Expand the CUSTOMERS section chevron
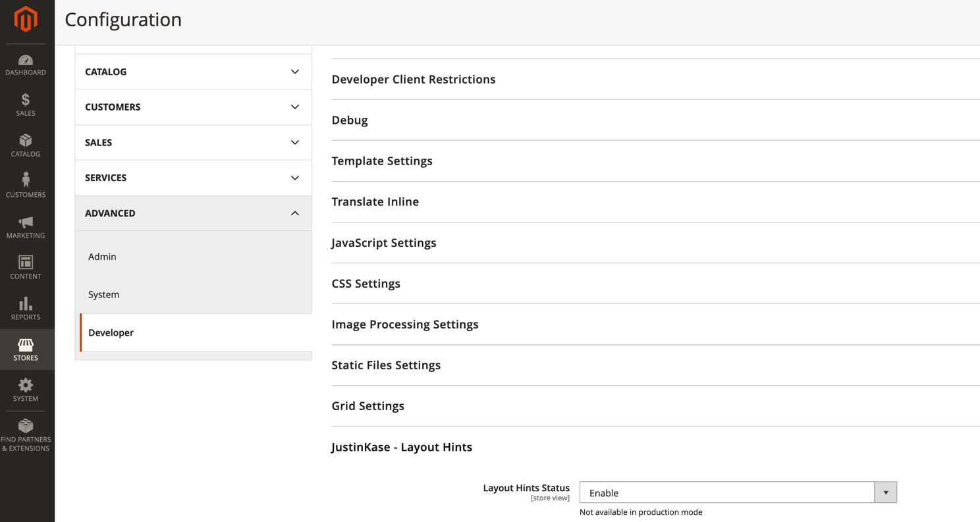This screenshot has height=522, width=980. [295, 107]
